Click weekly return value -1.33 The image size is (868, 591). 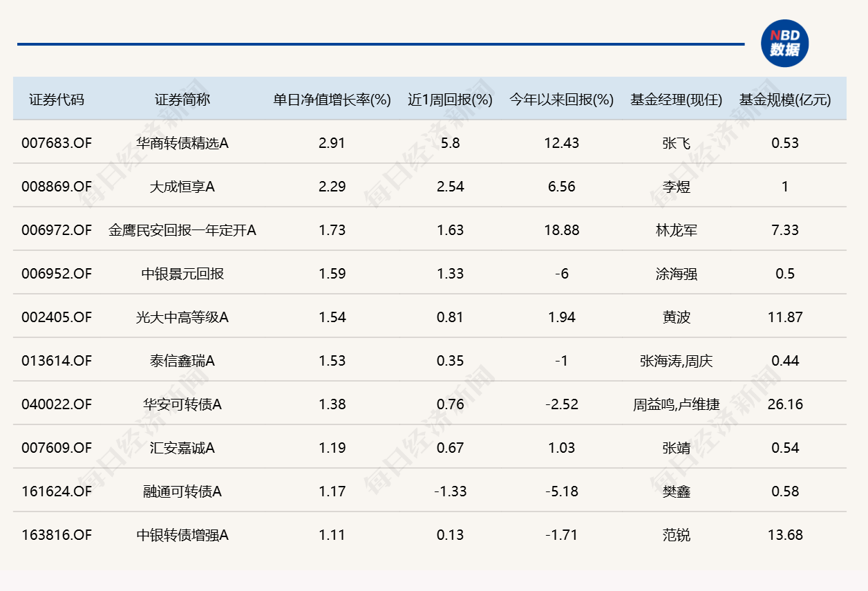(451, 491)
